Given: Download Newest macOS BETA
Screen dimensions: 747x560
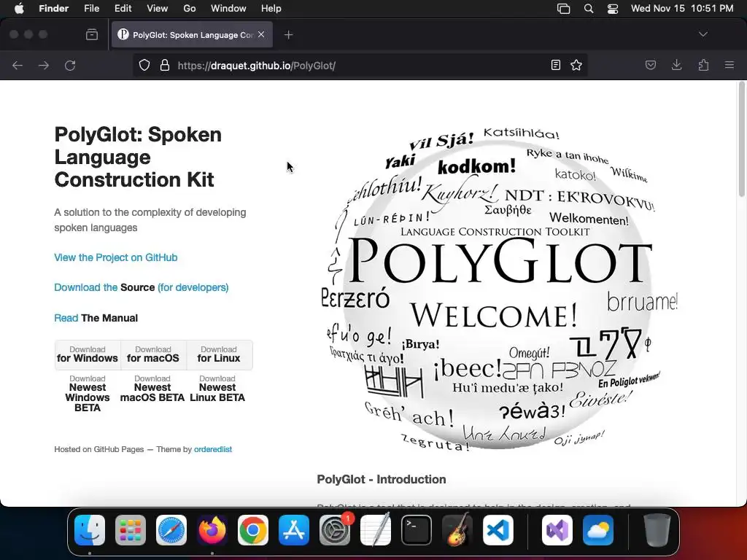Looking at the screenshot, I should [x=152, y=389].
